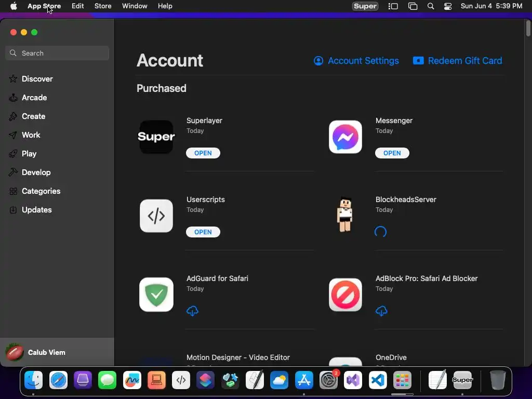Open the Calub Viem account profile
The image size is (532, 399).
click(x=57, y=352)
